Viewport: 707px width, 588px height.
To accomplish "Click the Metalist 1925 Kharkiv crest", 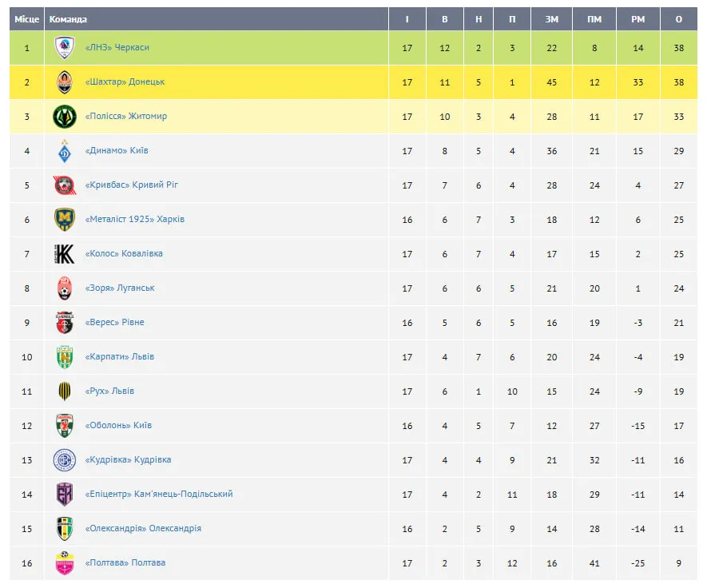I will coord(64,220).
